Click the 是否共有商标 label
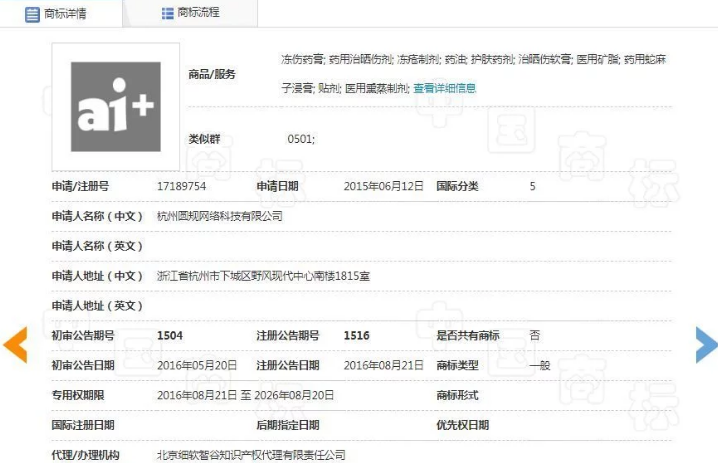This screenshot has height=463, width=718. click(468, 336)
